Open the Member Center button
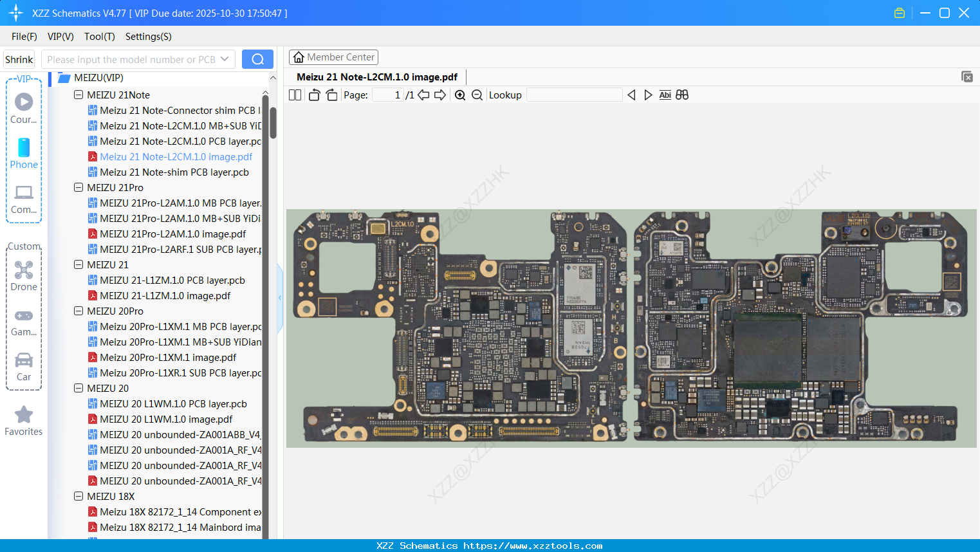The image size is (980, 552). tap(333, 57)
